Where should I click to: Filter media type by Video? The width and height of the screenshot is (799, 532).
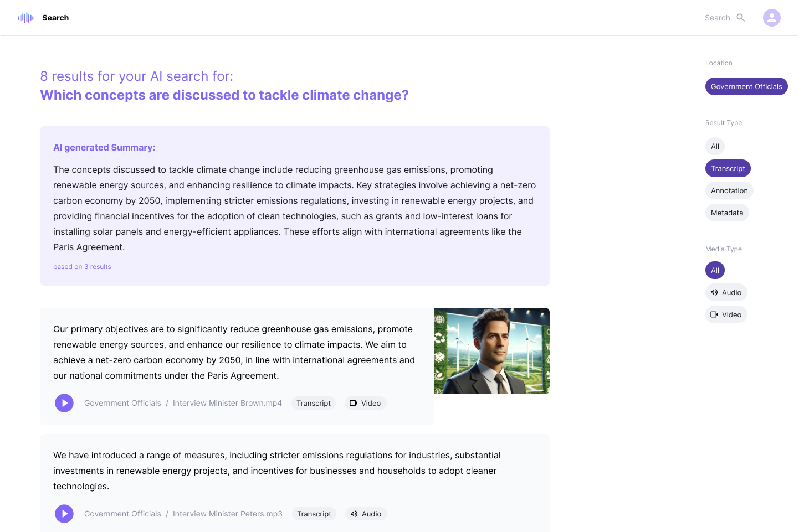click(x=726, y=314)
